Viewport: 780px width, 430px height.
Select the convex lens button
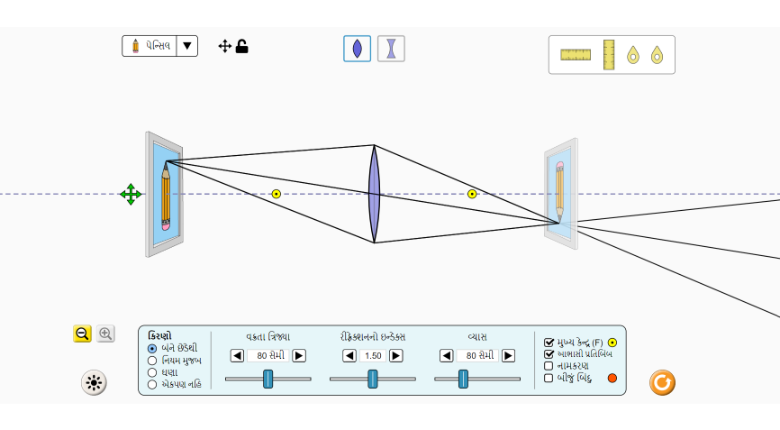[x=357, y=49]
